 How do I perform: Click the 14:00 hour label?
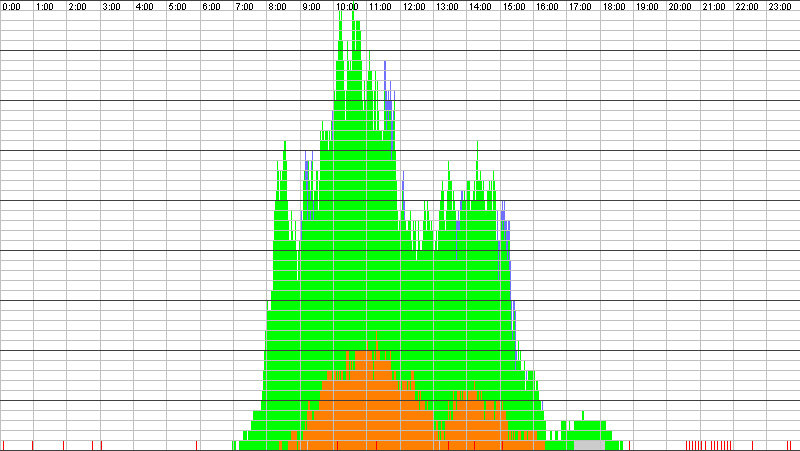pyautogui.click(x=480, y=7)
